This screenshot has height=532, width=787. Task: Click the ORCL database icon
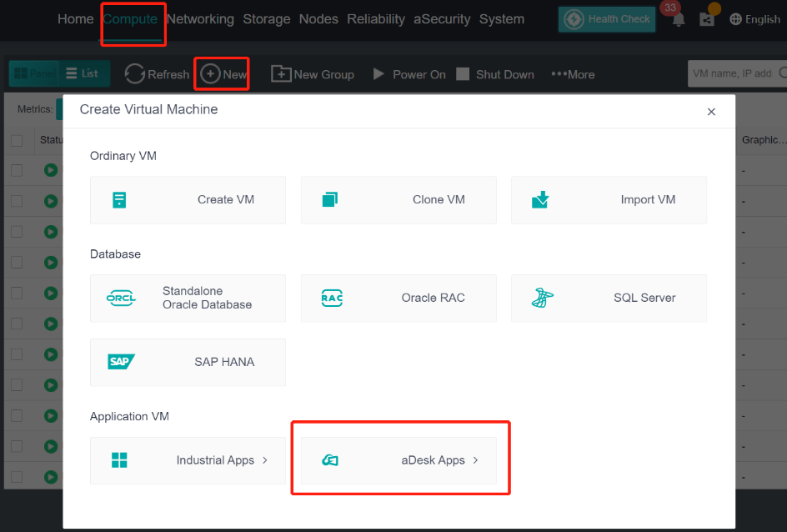point(121,298)
